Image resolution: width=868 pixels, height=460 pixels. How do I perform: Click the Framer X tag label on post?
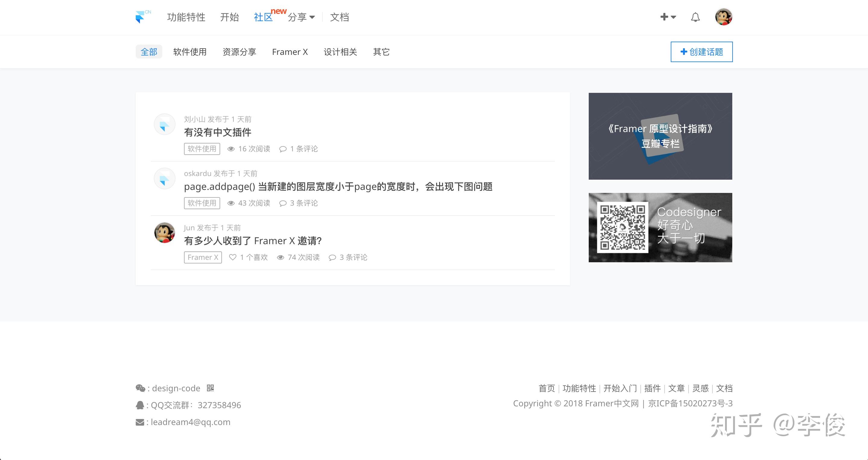203,257
